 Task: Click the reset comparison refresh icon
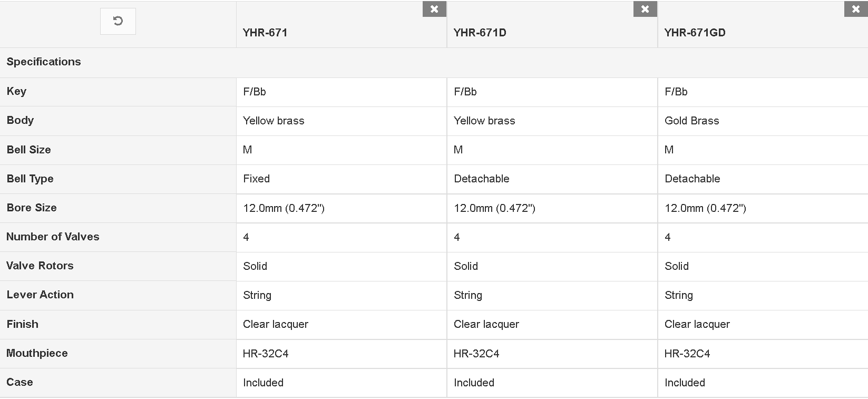tap(118, 21)
